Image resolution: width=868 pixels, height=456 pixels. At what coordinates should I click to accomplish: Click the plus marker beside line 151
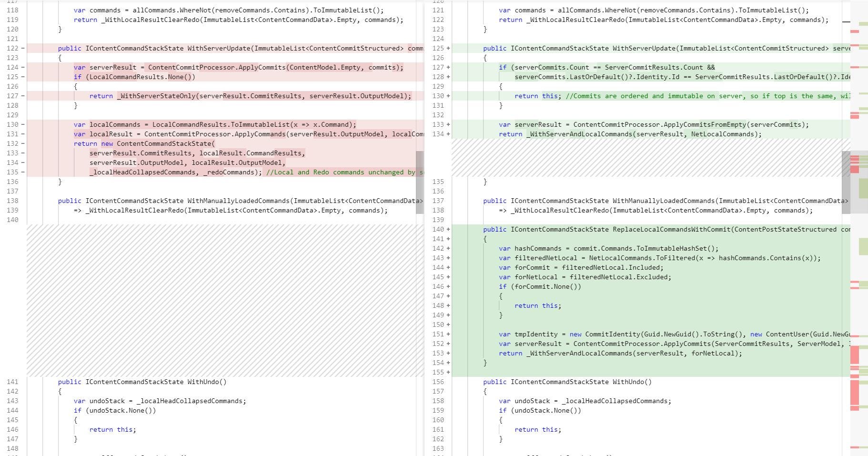pos(448,334)
